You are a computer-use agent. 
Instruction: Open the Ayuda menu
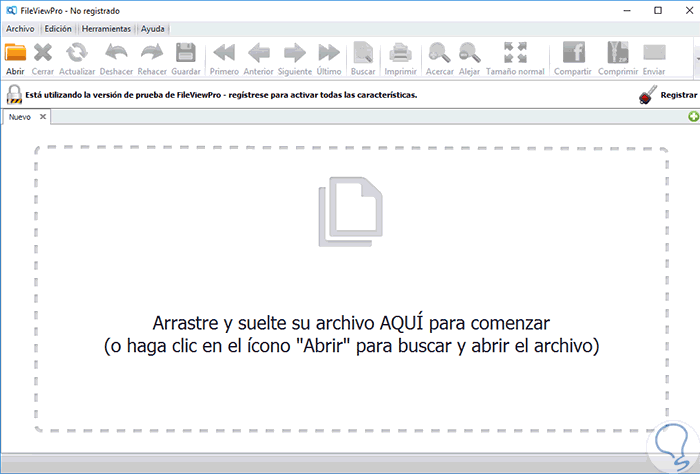153,29
